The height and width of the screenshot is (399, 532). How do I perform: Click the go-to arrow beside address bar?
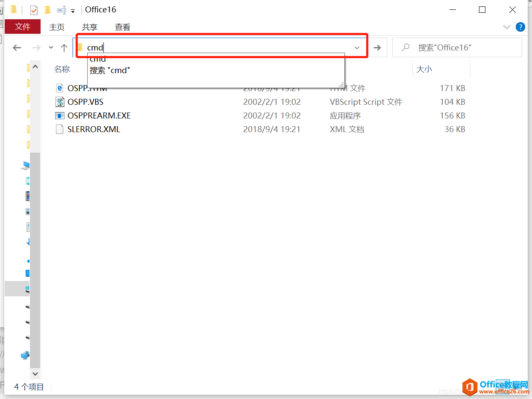pyautogui.click(x=377, y=47)
